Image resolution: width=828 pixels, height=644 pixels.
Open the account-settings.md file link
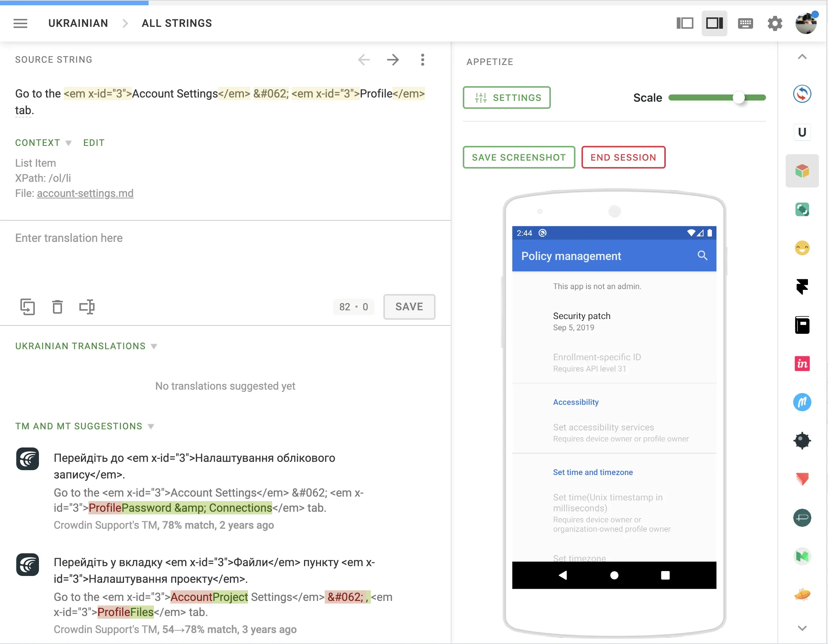coord(85,194)
